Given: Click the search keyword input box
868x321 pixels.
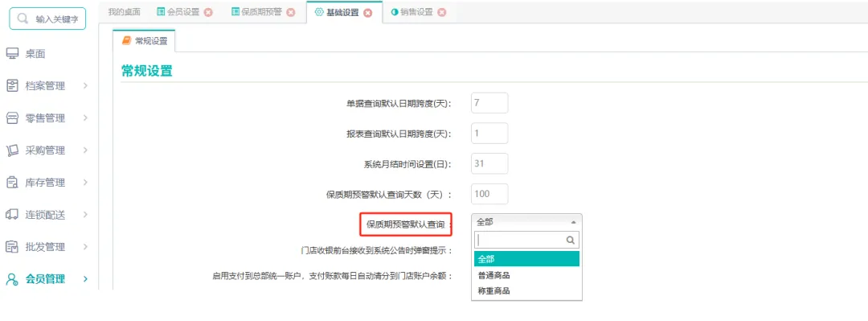Looking at the screenshot, I should pos(47,19).
